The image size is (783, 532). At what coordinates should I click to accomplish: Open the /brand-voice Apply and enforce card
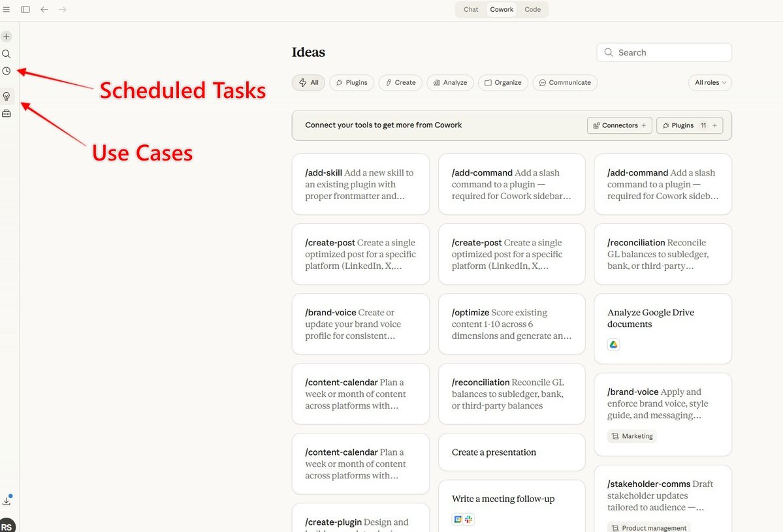[663, 415]
